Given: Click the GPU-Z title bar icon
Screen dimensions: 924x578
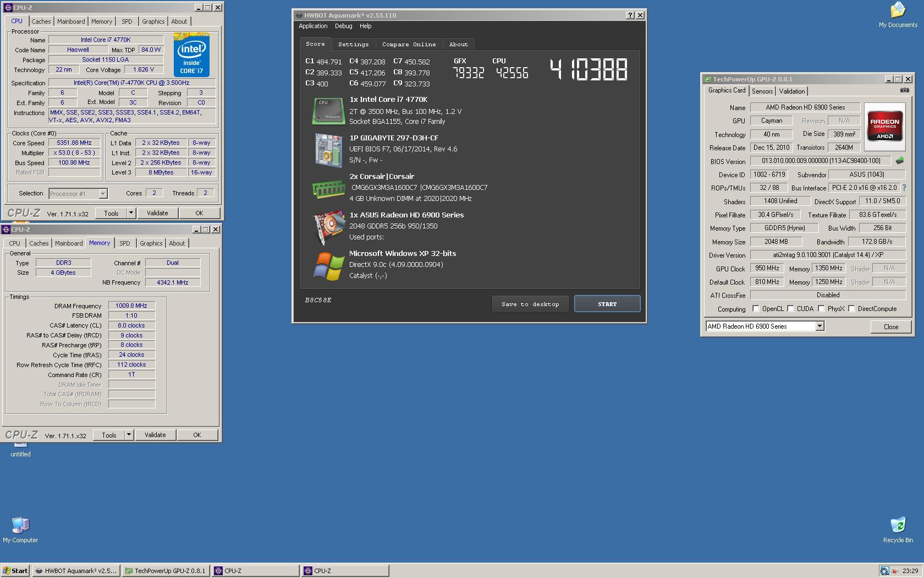Looking at the screenshot, I should 708,79.
